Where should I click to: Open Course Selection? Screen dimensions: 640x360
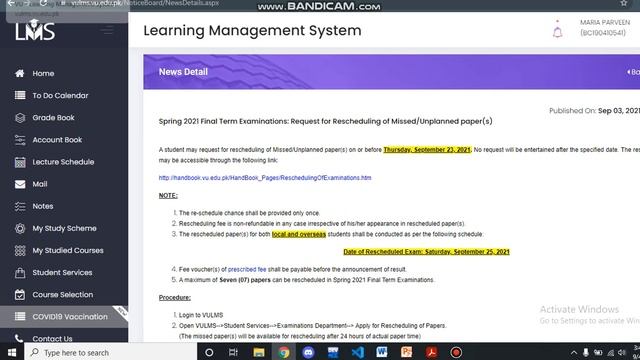click(62, 294)
